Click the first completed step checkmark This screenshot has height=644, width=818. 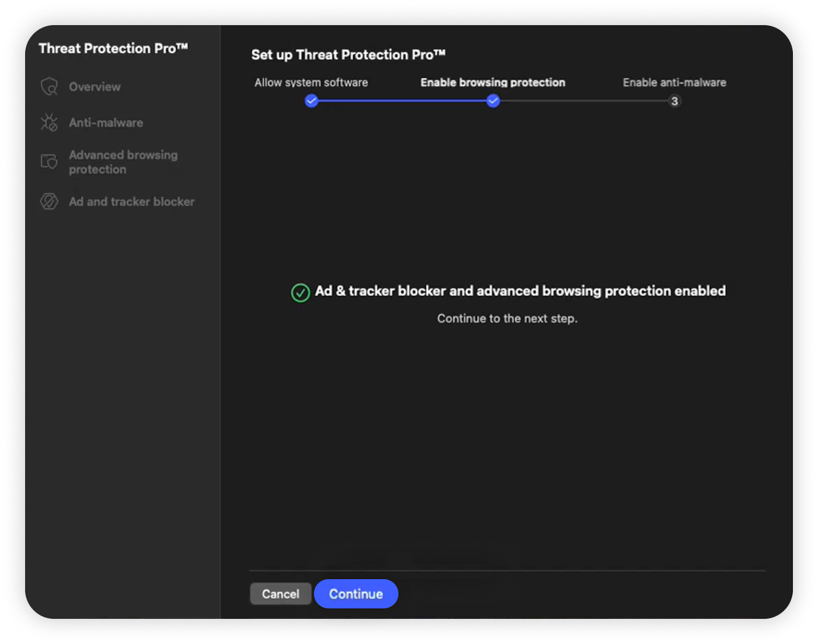click(x=311, y=101)
